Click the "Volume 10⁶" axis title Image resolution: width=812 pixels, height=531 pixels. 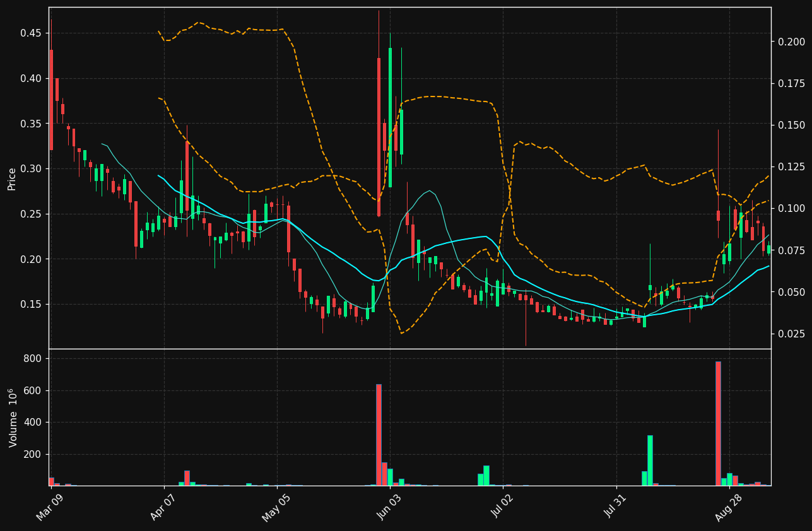coord(12,417)
